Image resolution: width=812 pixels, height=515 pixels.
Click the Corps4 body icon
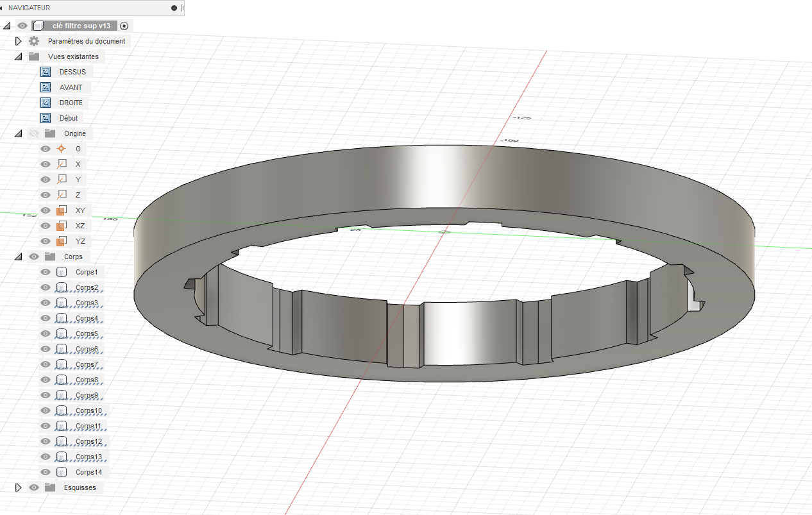click(x=62, y=318)
